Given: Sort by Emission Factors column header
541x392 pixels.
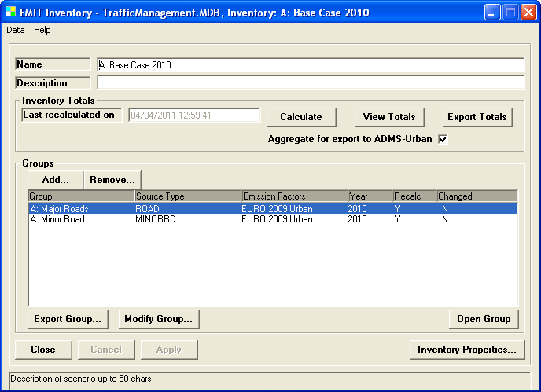Looking at the screenshot, I should [x=294, y=196].
